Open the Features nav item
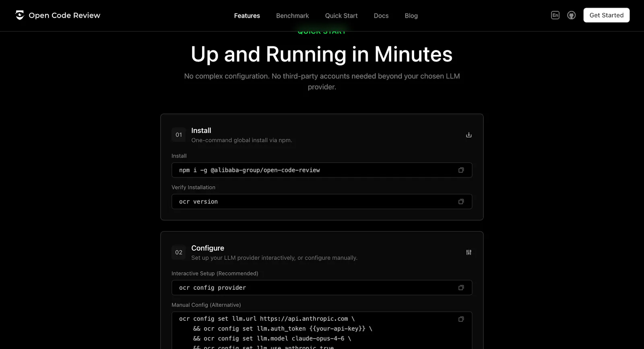Screen dimensions: 644x349 tap(247, 16)
